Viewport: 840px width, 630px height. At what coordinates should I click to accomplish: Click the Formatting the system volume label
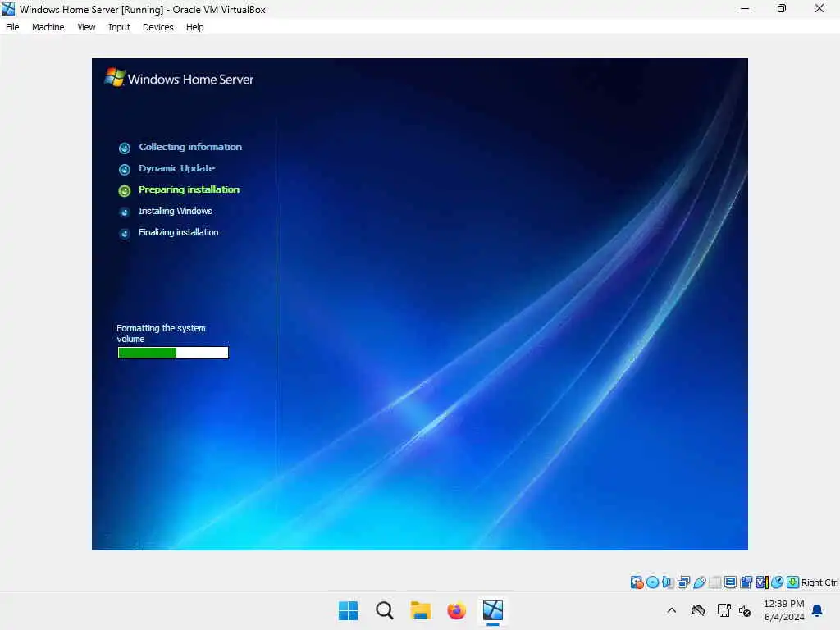(x=162, y=333)
